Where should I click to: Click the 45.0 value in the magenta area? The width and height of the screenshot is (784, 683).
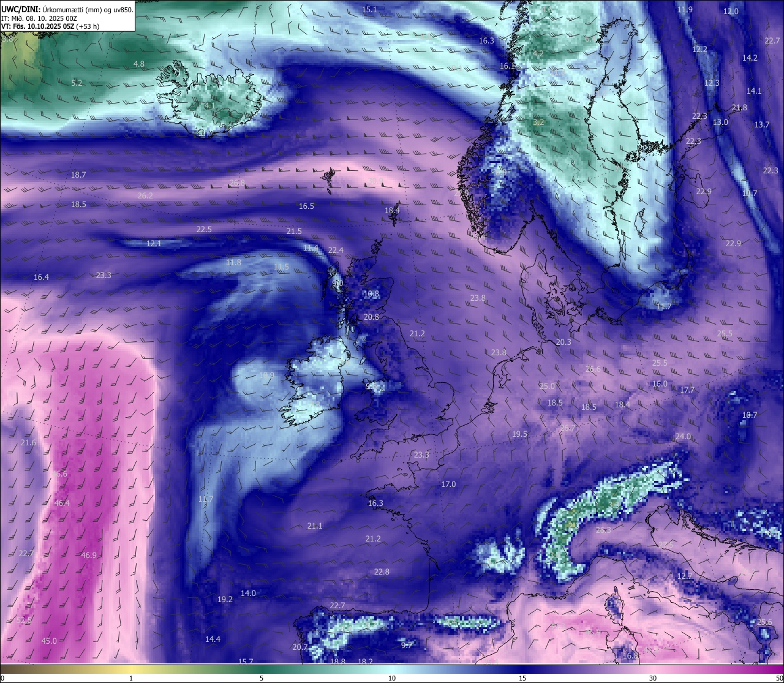[x=49, y=641]
